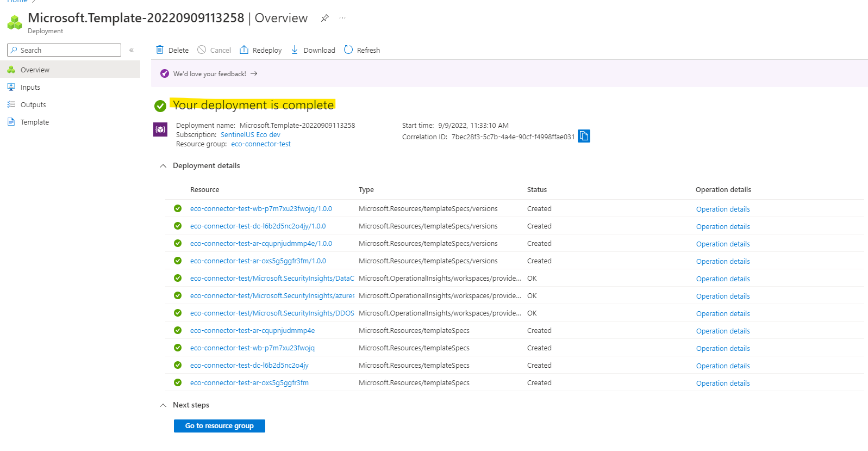The image size is (868, 451).
Task: Click the Resource column header
Action: coord(205,190)
